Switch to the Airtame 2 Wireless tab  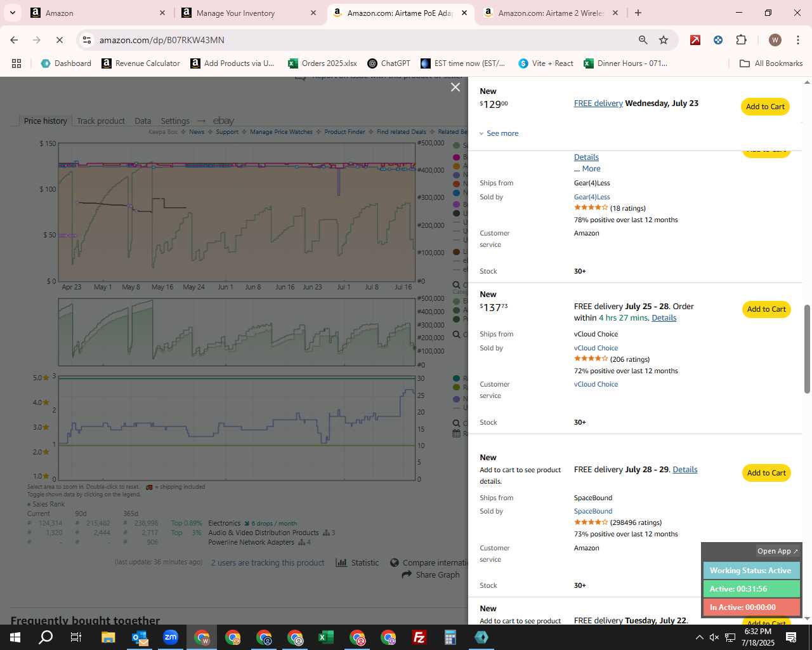click(550, 13)
